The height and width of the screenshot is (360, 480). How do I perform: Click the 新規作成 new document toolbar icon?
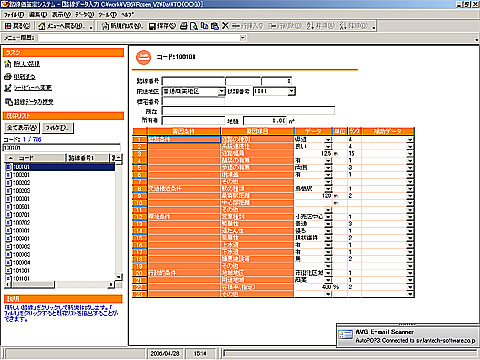(105, 26)
